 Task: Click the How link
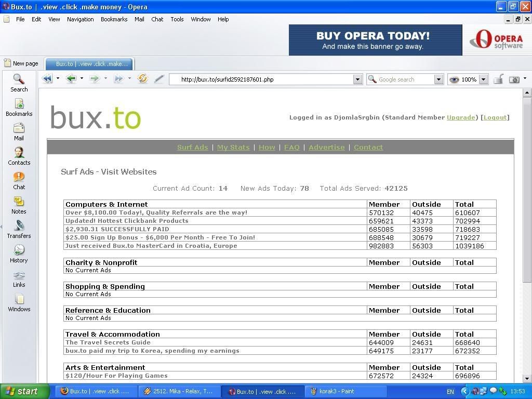(x=267, y=147)
